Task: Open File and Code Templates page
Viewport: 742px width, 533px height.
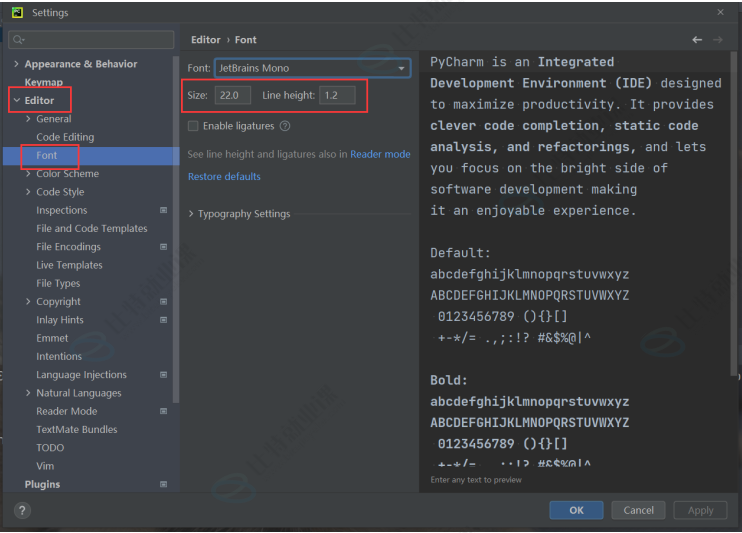Action: [x=92, y=229]
